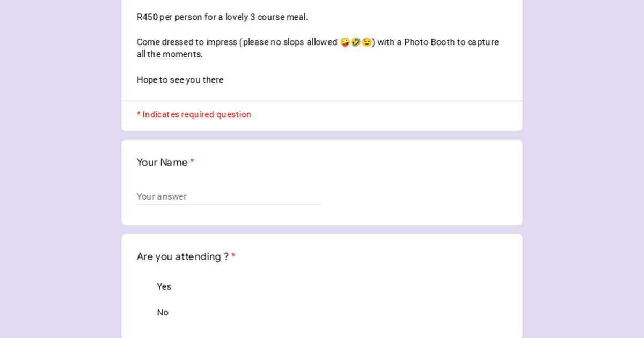Click the "* Indicates required question" notice
644x338 pixels.
click(194, 114)
